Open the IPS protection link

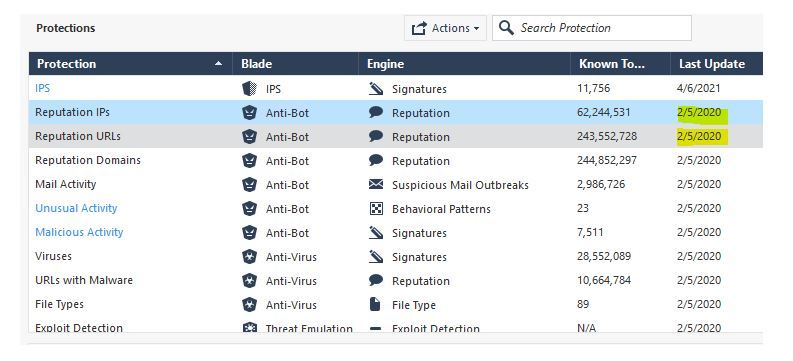pyautogui.click(x=42, y=88)
